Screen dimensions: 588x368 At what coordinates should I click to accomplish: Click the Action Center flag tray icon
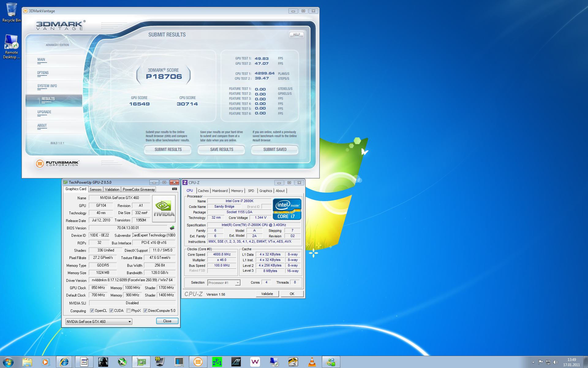point(541,362)
